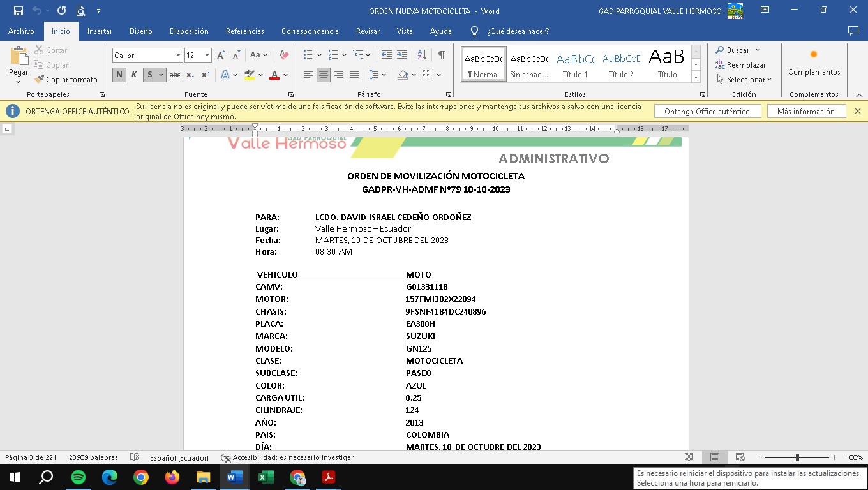This screenshot has height=490, width=868.
Task: Switch to the Referencias tab
Action: [244, 31]
